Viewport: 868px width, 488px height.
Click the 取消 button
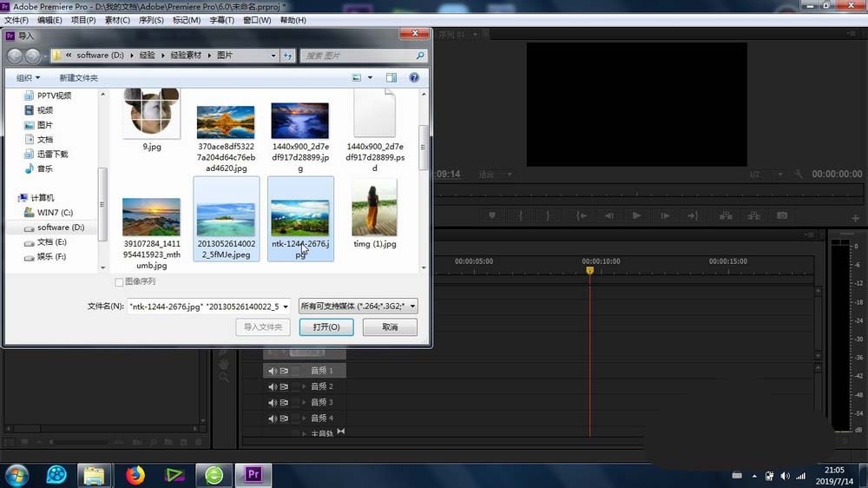pyautogui.click(x=390, y=327)
